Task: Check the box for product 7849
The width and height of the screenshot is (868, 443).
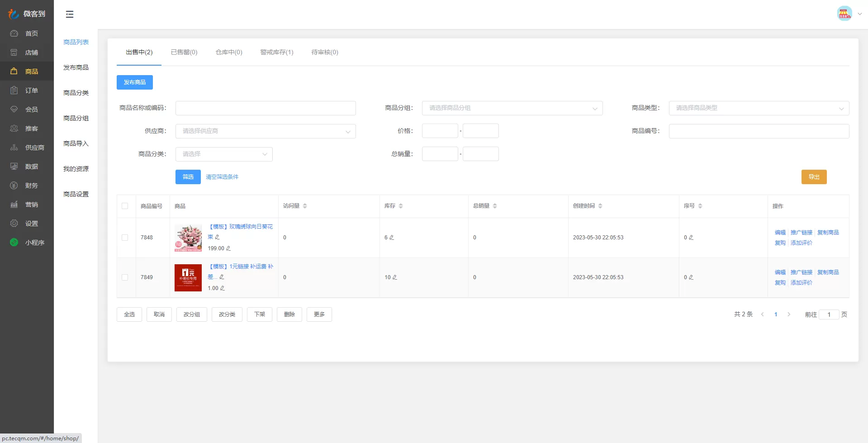Action: point(125,277)
